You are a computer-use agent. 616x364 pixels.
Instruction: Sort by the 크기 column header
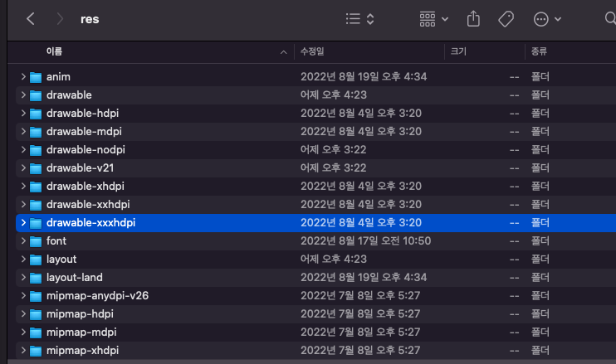point(458,51)
